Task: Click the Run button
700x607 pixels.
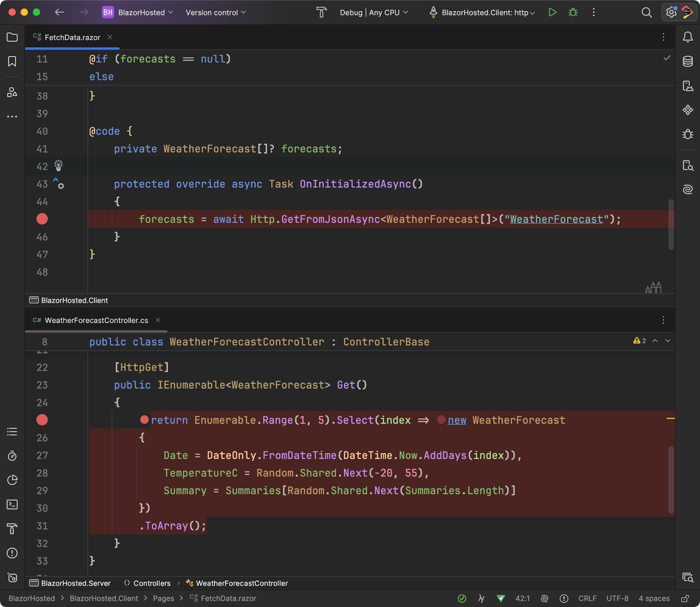Action: [553, 12]
